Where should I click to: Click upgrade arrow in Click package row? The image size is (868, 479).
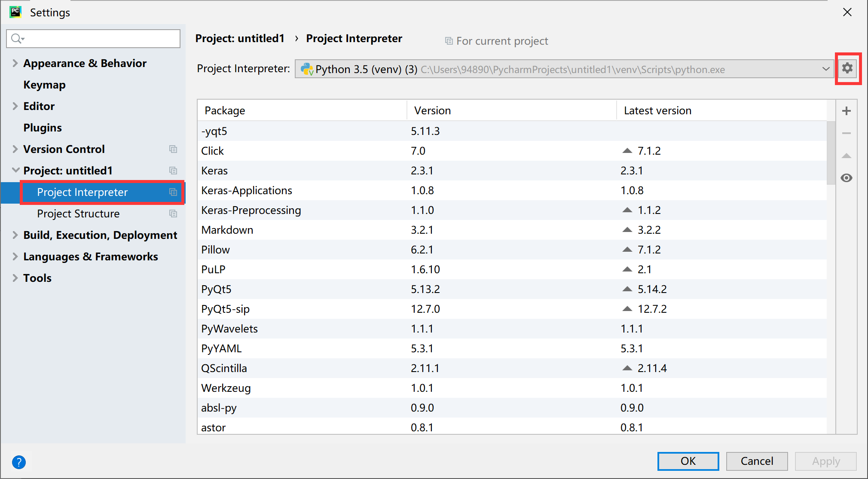point(627,151)
